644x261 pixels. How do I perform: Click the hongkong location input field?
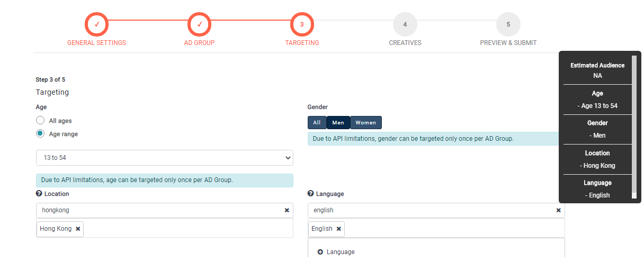[159, 210]
